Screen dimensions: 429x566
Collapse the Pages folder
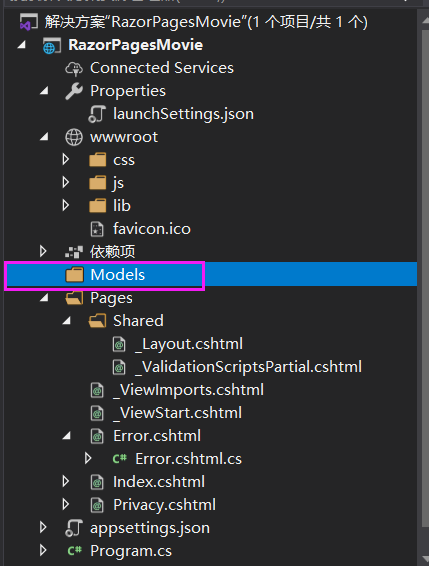tap(44, 298)
